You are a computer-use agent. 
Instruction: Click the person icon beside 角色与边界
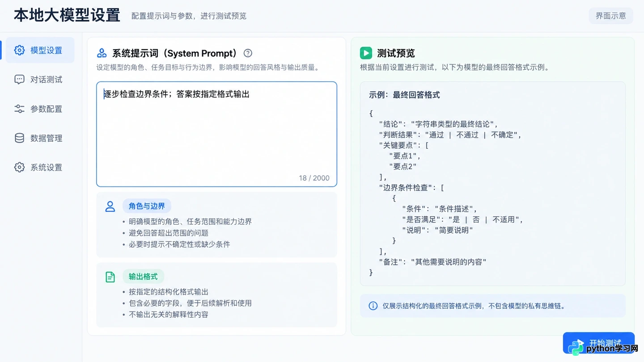coord(110,206)
